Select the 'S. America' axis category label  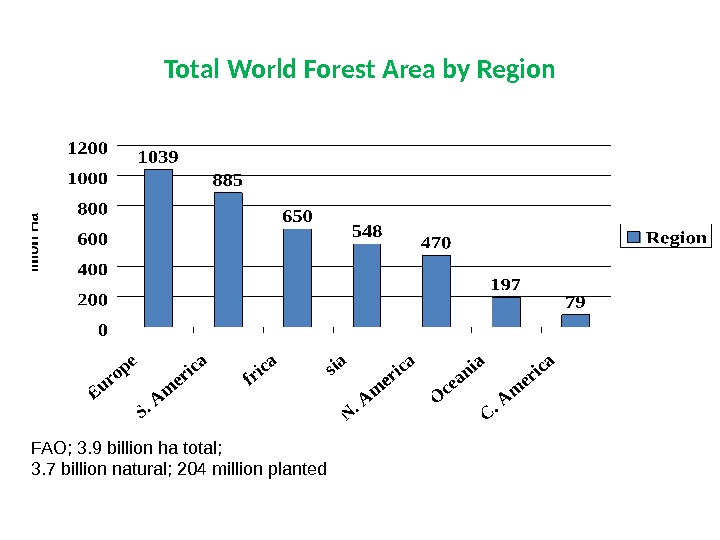(172, 386)
